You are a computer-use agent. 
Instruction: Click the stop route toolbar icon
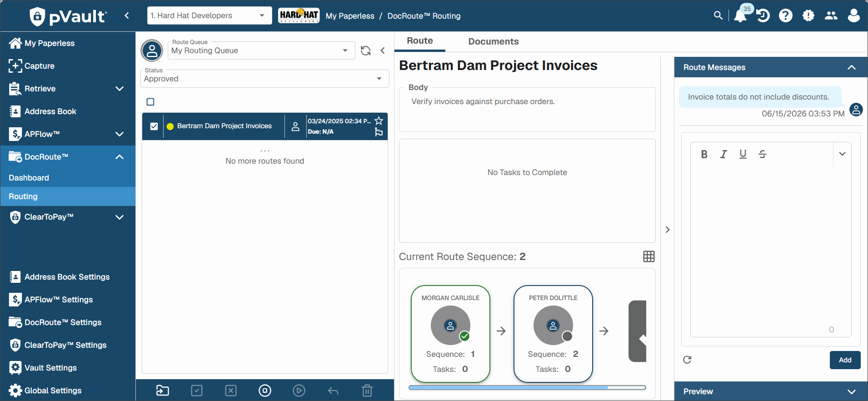click(265, 391)
